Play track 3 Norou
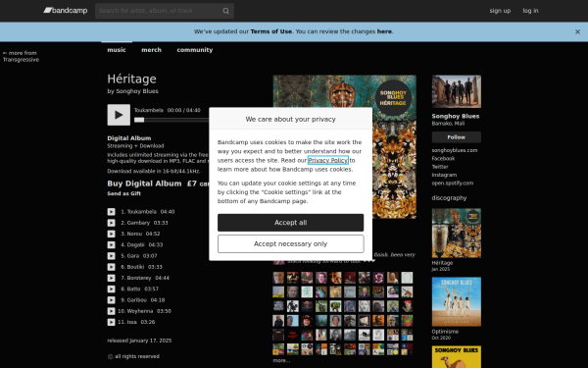The width and height of the screenshot is (588, 368). point(111,234)
